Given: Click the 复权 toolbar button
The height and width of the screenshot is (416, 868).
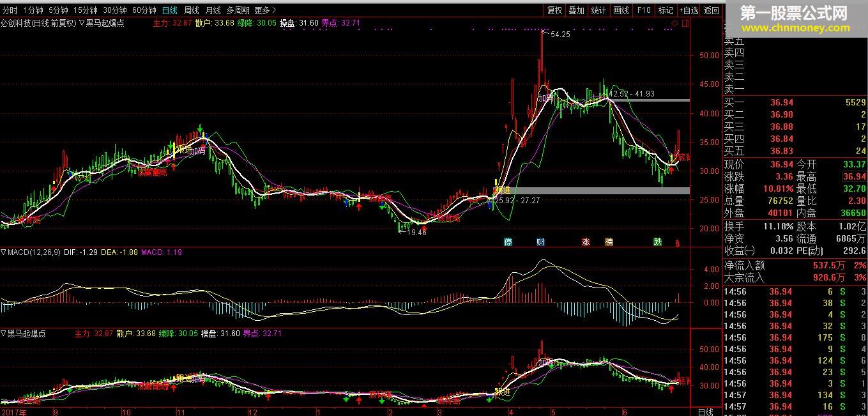Looking at the screenshot, I should (x=554, y=10).
